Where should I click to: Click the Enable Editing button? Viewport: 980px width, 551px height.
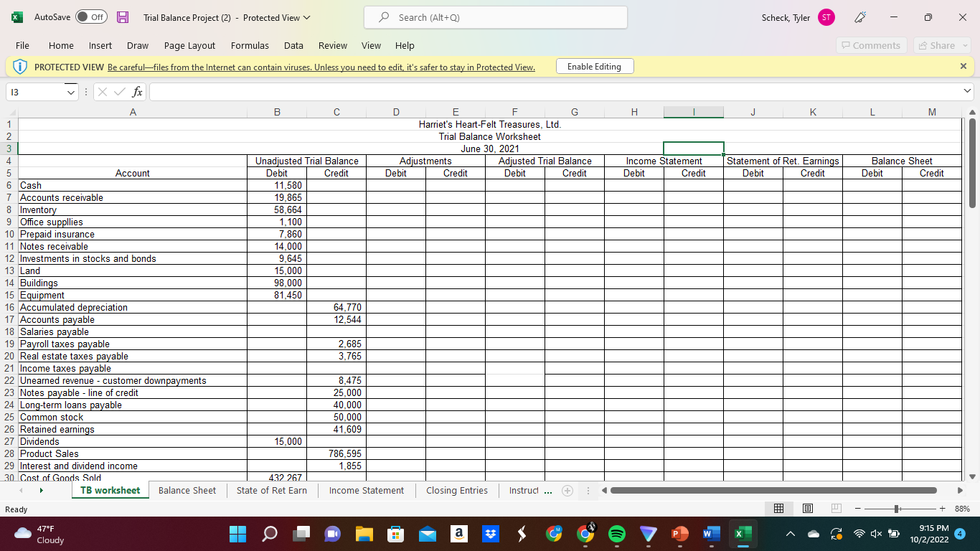594,67
